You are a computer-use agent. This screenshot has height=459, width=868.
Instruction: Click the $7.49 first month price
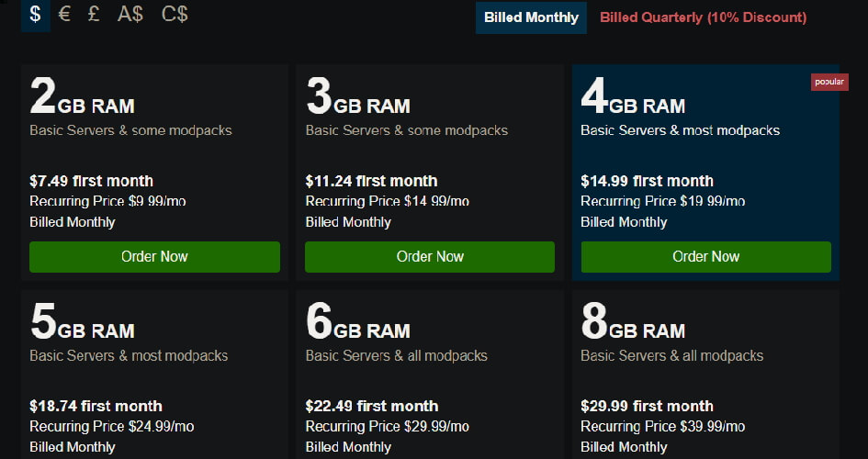coord(91,181)
